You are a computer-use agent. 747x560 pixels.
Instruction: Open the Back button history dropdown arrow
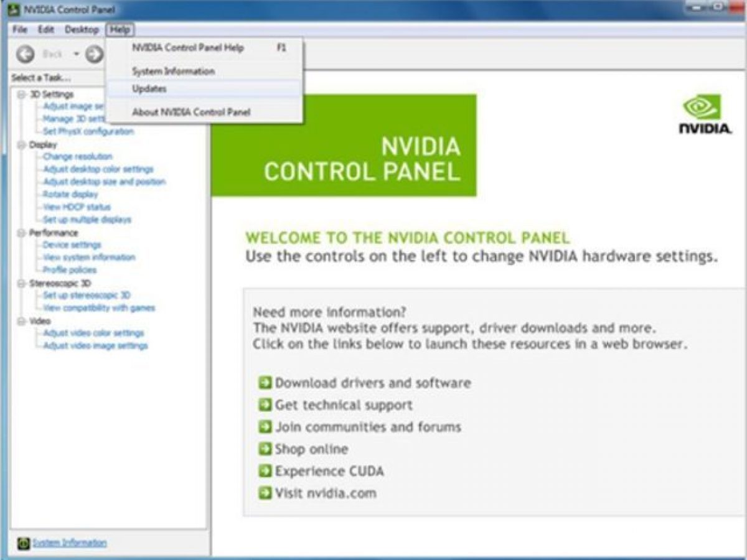pos(76,55)
